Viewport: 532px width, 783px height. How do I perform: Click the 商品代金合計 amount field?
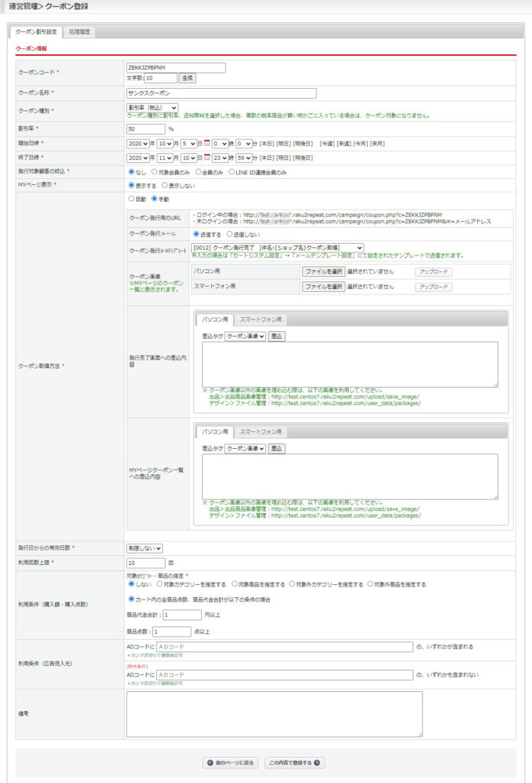click(182, 616)
